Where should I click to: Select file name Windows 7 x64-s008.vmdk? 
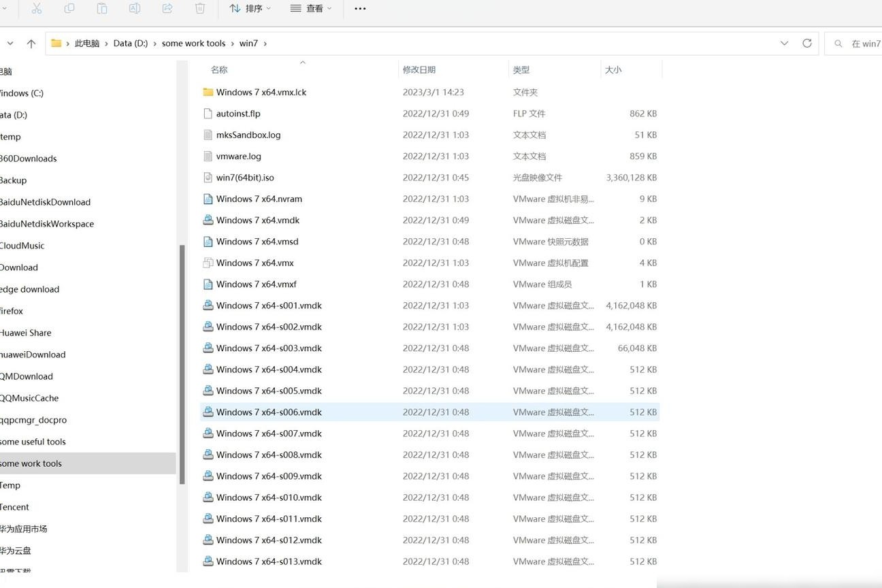click(x=269, y=455)
